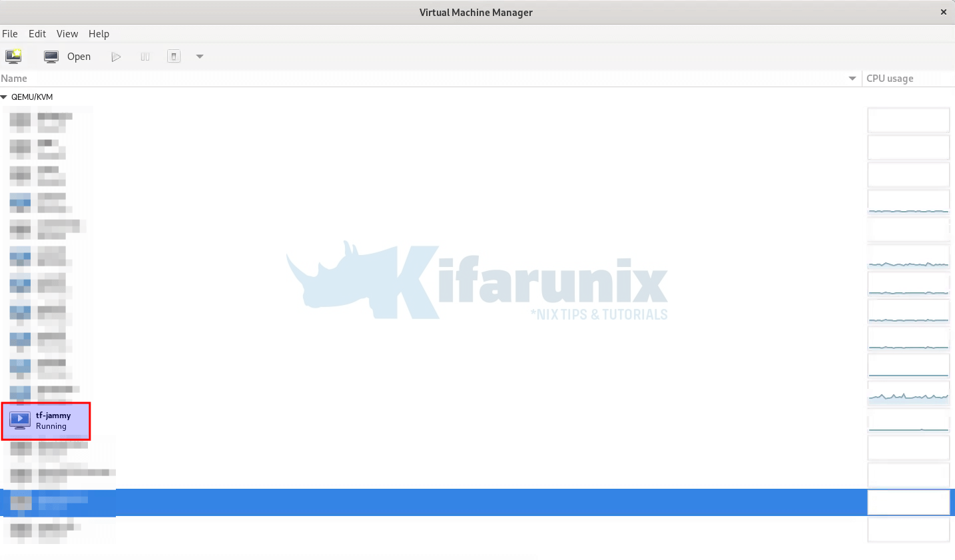Click the sort arrow in Name header
Screen dimensions: 955x560
[x=852, y=79]
